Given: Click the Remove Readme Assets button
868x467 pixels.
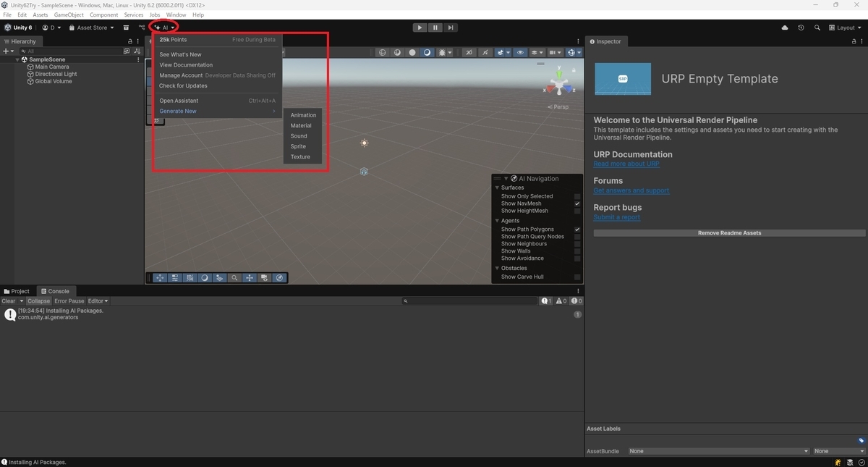Looking at the screenshot, I should (728, 232).
